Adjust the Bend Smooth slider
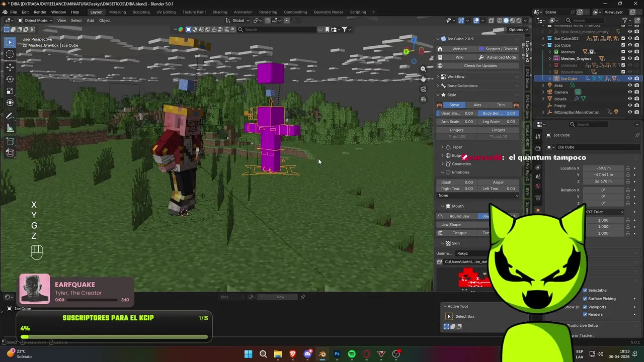Screen dimensions: 644x362 click(x=457, y=114)
